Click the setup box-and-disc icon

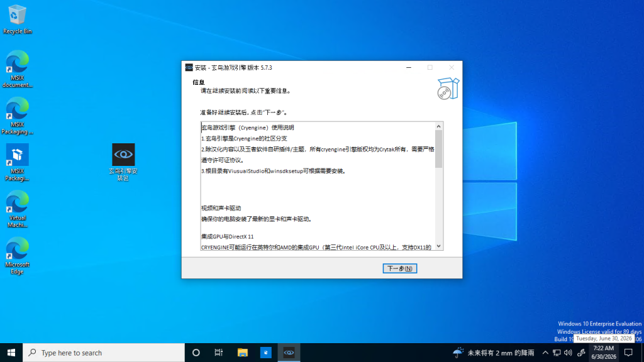pyautogui.click(x=448, y=89)
